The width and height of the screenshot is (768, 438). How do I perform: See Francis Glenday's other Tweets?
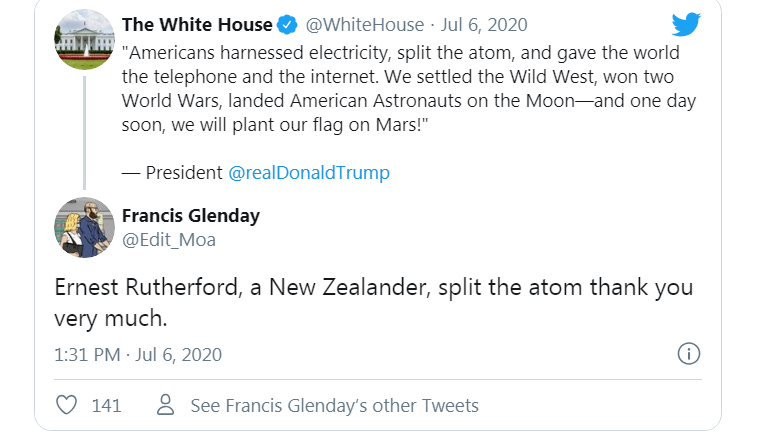(334, 405)
